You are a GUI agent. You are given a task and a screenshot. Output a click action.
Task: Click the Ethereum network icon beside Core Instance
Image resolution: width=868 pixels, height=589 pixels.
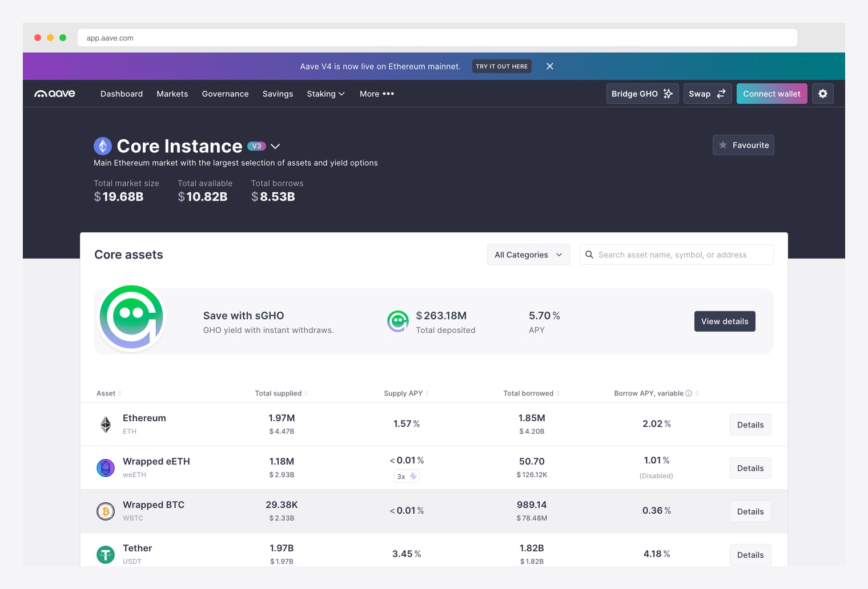[103, 146]
